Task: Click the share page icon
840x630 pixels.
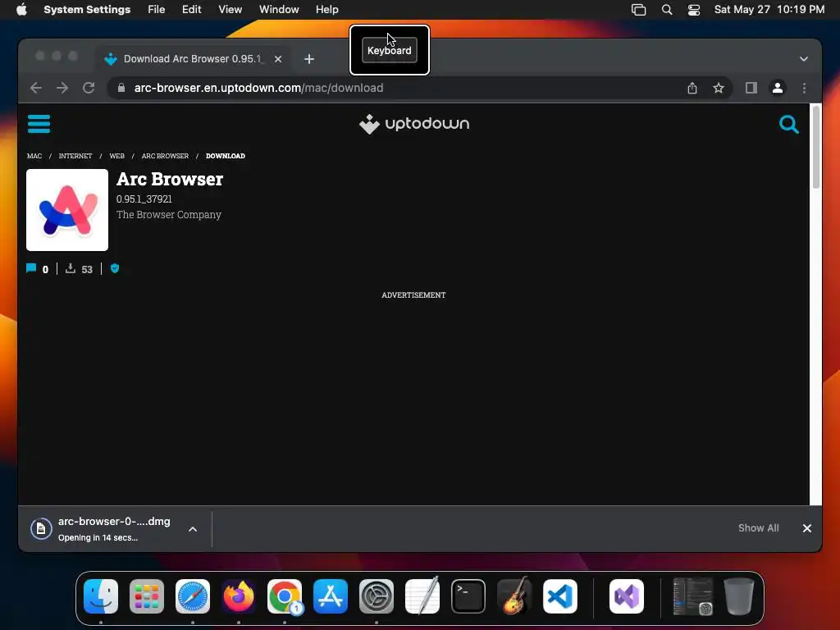Action: [x=692, y=88]
